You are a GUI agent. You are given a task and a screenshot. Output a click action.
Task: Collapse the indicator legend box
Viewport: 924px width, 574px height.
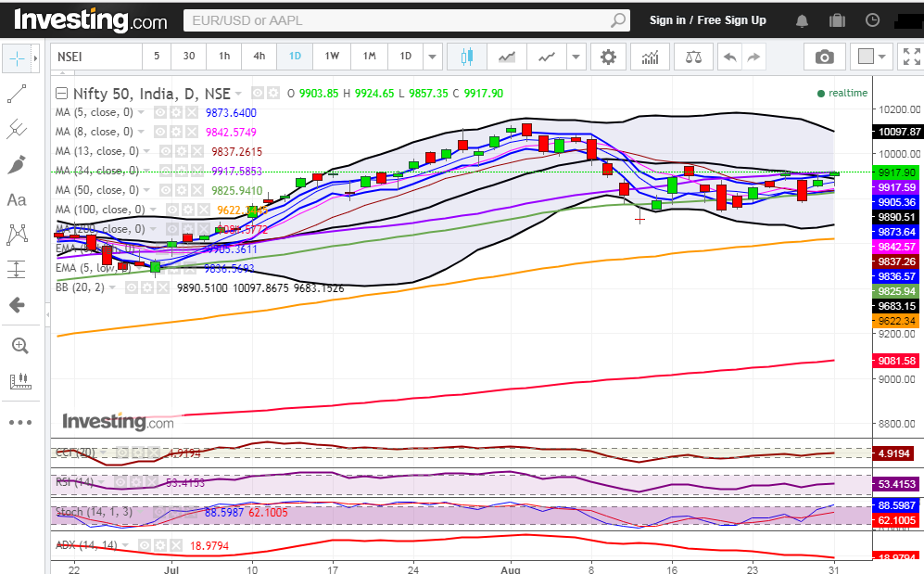click(x=61, y=93)
